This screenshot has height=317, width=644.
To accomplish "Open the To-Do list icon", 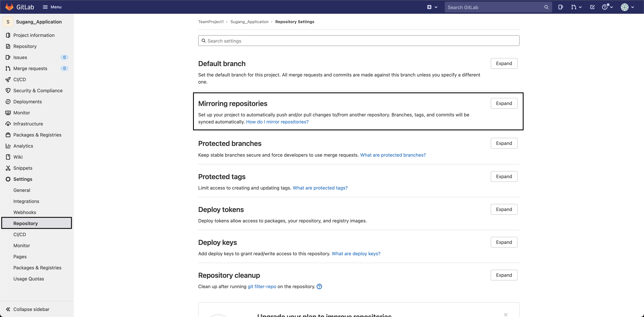I will point(592,7).
